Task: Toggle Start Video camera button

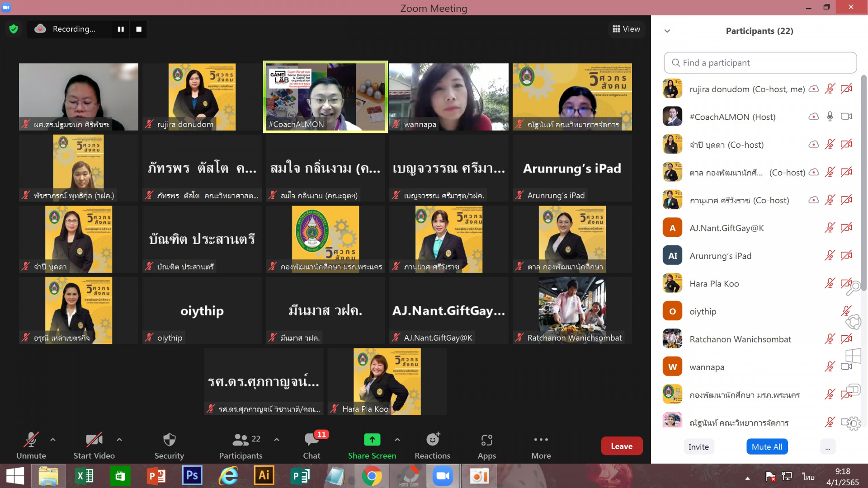Action: [x=94, y=440]
